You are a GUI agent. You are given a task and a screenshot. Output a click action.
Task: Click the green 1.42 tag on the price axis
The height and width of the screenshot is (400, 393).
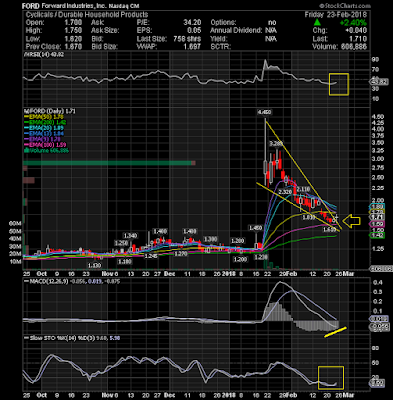(378, 235)
